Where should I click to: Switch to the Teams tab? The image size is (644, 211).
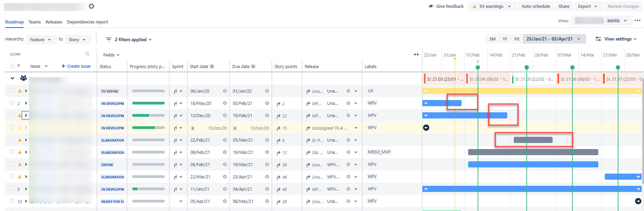(34, 22)
